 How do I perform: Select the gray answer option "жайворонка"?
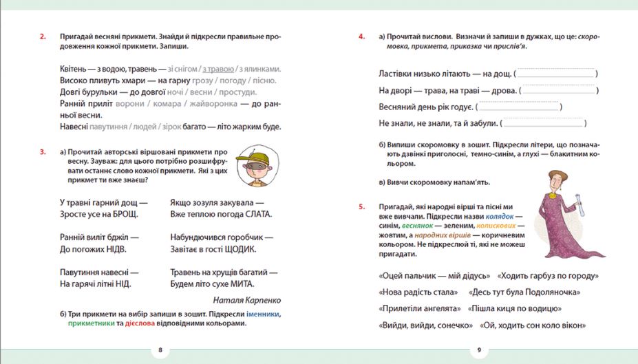pyautogui.click(x=213, y=103)
